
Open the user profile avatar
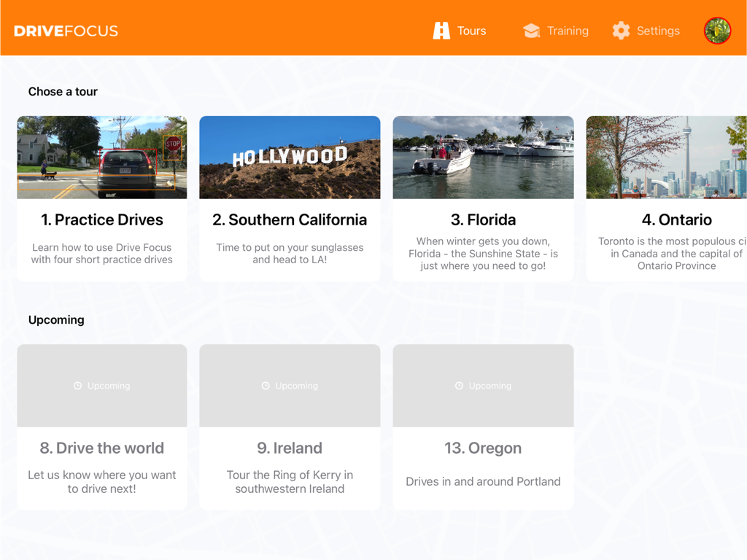coord(717,31)
